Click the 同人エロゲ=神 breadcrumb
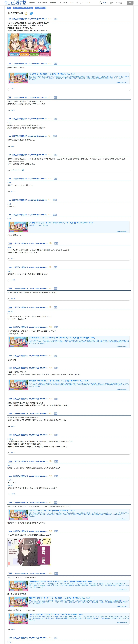The width and height of the screenshot is (138, 644). tap(41, 8)
